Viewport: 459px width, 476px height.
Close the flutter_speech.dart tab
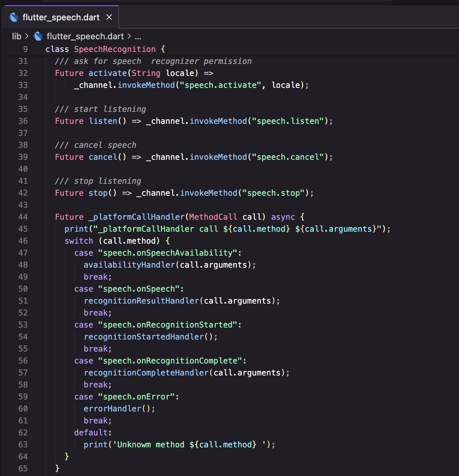109,17
